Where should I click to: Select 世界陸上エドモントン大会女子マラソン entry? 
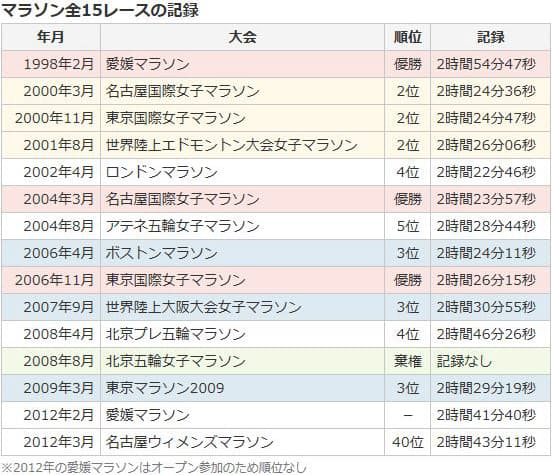point(232,145)
